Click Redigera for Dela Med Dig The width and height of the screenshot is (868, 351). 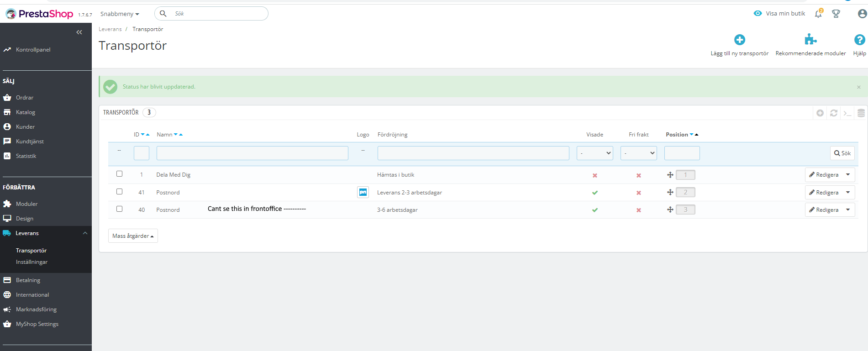click(x=824, y=175)
